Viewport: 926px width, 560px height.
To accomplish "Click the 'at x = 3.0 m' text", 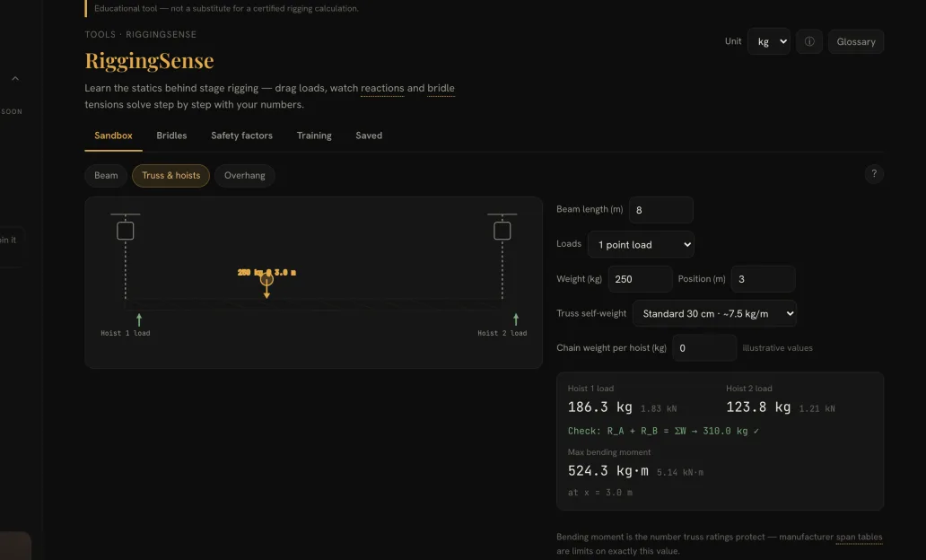I will (x=600, y=493).
